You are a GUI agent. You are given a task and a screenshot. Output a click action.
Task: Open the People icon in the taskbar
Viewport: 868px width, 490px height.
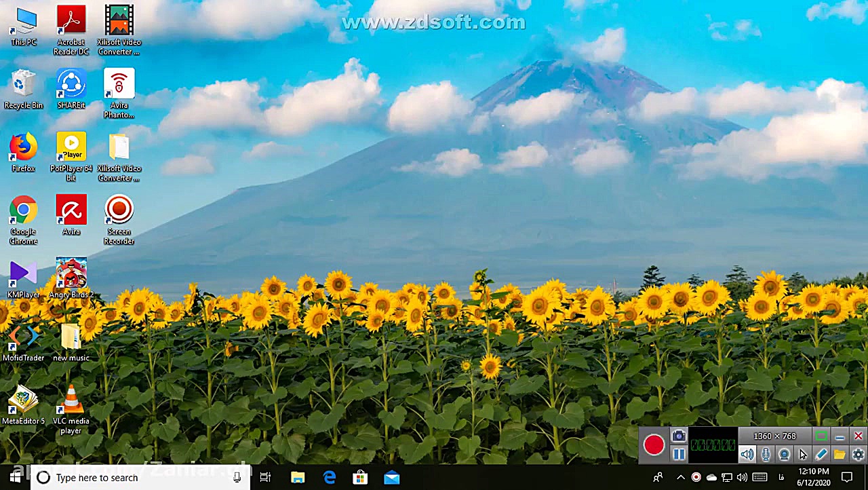[x=658, y=478]
